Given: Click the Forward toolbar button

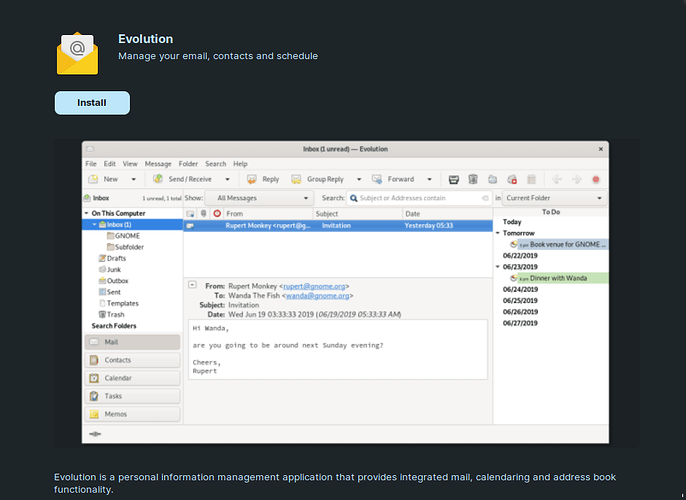Looking at the screenshot, I should 393,179.
